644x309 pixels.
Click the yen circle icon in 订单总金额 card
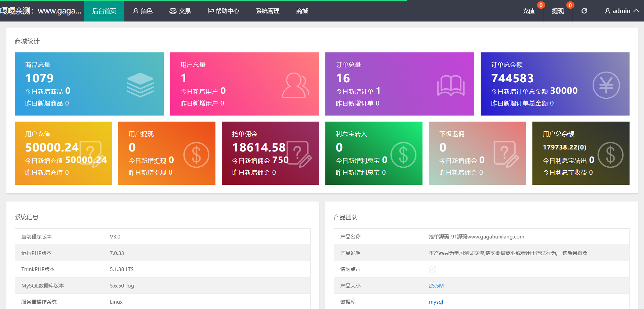coord(606,85)
